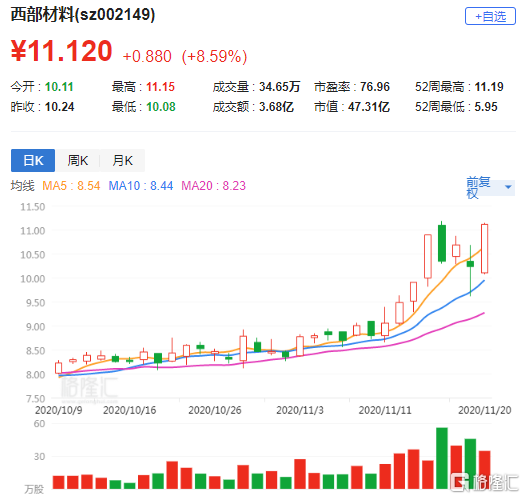Screen dimensions: 525x499
Task: Click the current price ¥11.120
Action: [61, 51]
